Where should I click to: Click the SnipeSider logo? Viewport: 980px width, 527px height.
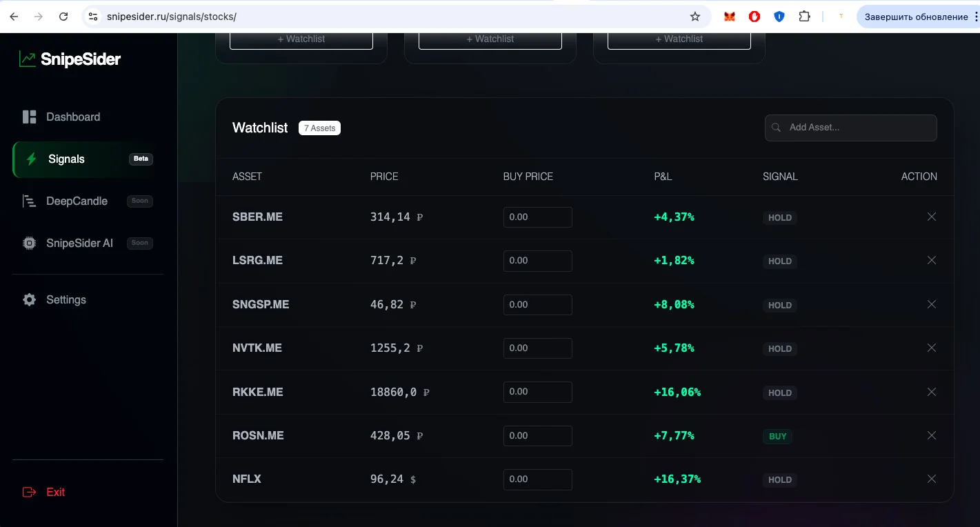[70, 59]
